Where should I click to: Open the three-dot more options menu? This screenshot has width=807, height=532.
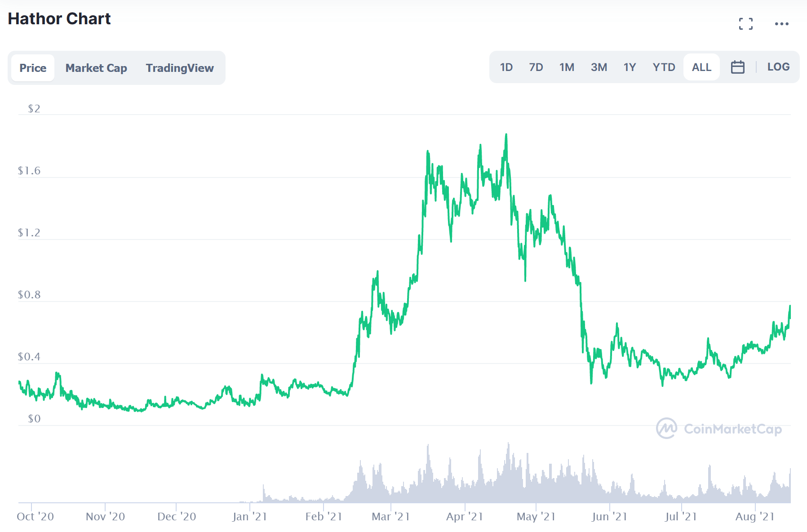click(781, 24)
